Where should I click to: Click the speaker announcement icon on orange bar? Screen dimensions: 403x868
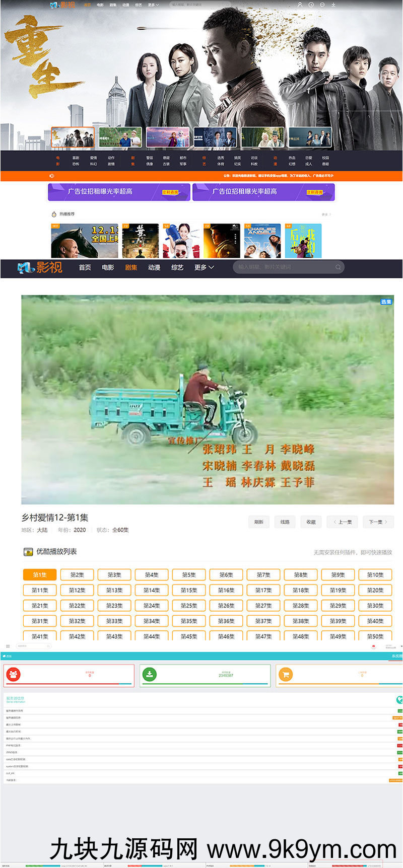click(52, 176)
